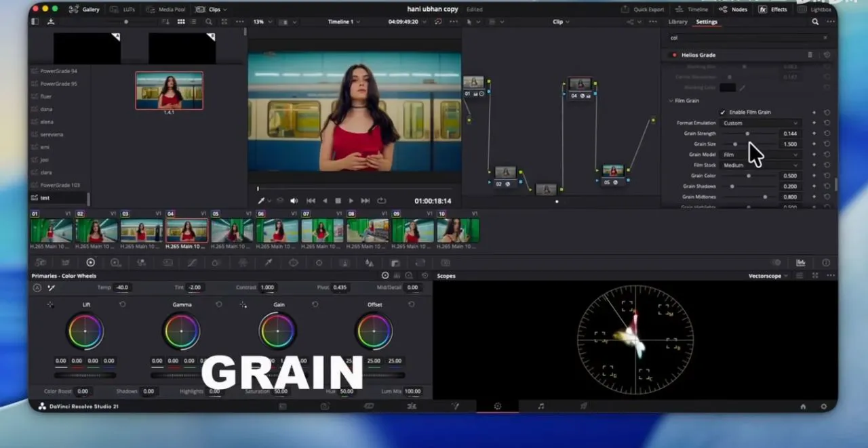Open the 13% viewer zoom dropdown

(x=261, y=22)
